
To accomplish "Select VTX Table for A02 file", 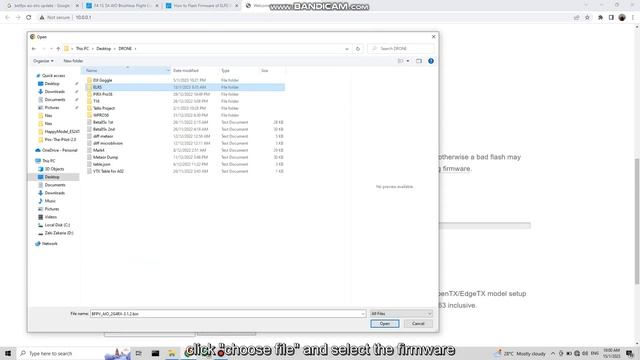I will click(108, 171).
